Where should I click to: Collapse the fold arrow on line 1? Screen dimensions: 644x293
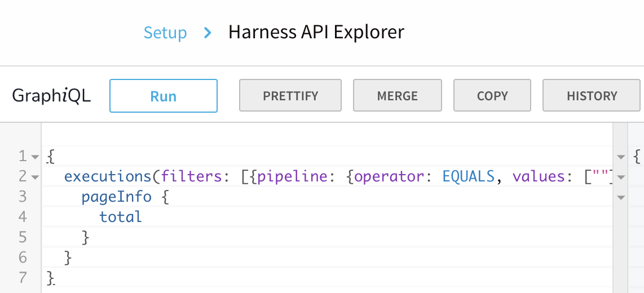coord(36,157)
